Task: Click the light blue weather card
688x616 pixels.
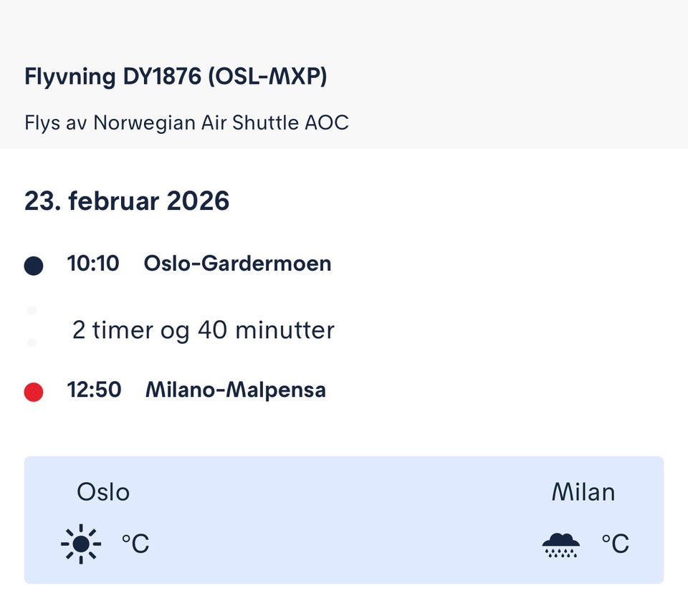Action: point(344,519)
